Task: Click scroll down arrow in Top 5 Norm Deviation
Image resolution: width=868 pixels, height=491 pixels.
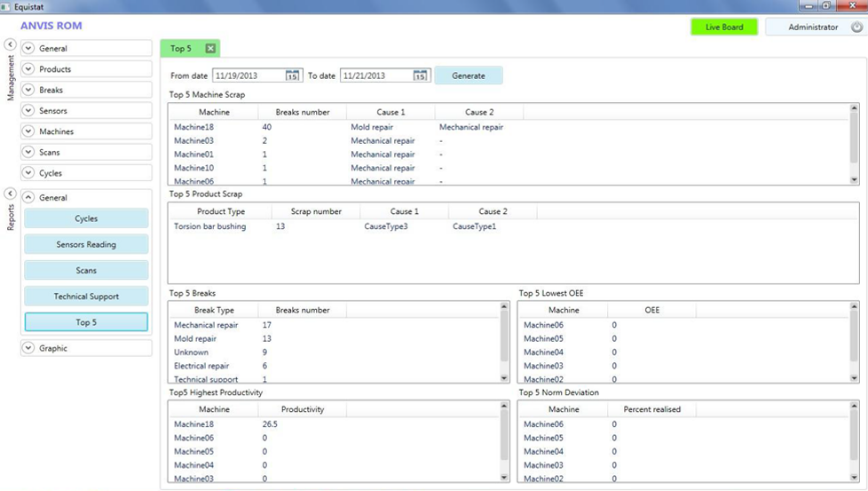Action: [x=854, y=477]
